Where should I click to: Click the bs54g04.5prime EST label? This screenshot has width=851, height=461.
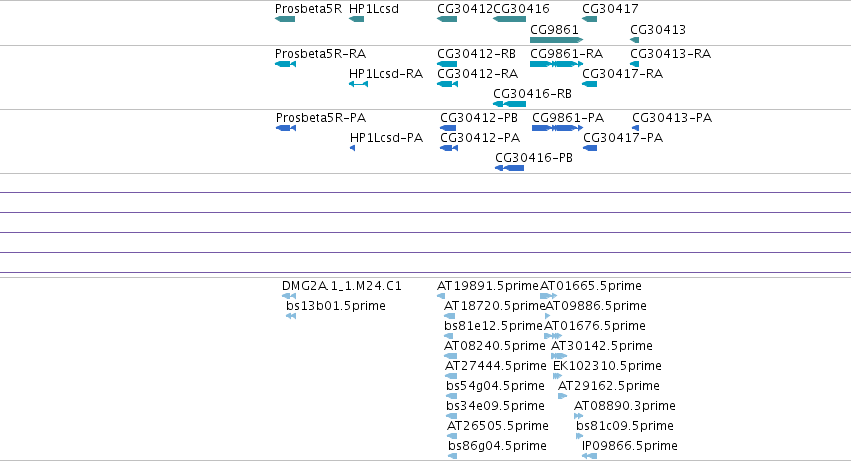coord(495,386)
